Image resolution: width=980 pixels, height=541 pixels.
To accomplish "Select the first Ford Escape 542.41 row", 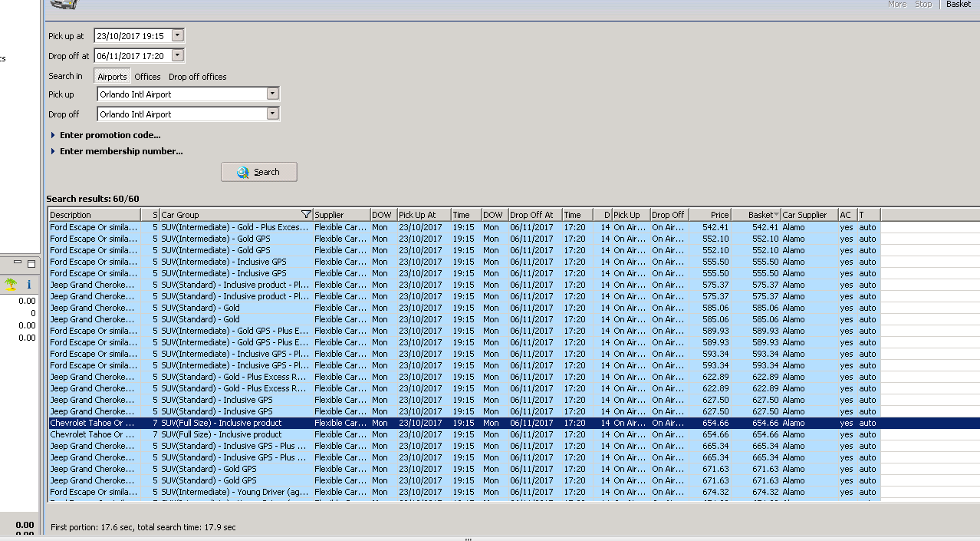I will [383, 227].
